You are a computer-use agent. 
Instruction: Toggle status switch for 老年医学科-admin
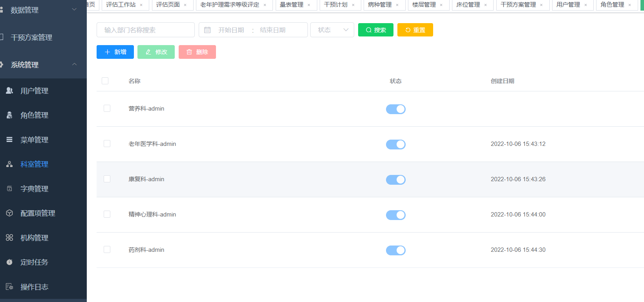396,144
